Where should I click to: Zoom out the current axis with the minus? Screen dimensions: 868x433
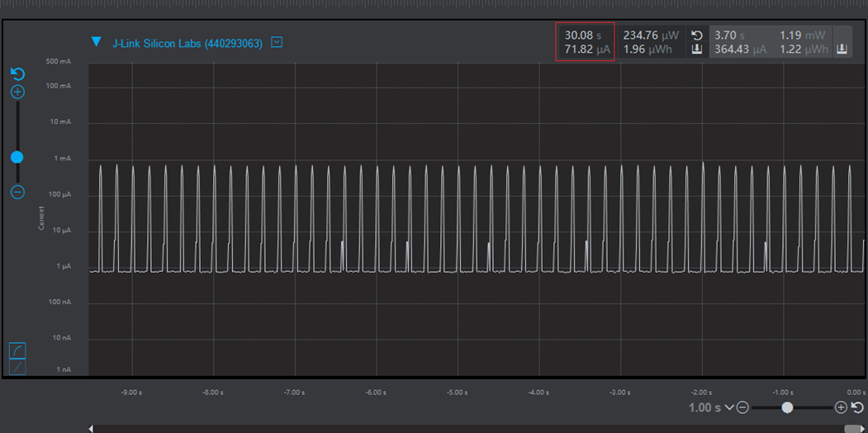17,193
